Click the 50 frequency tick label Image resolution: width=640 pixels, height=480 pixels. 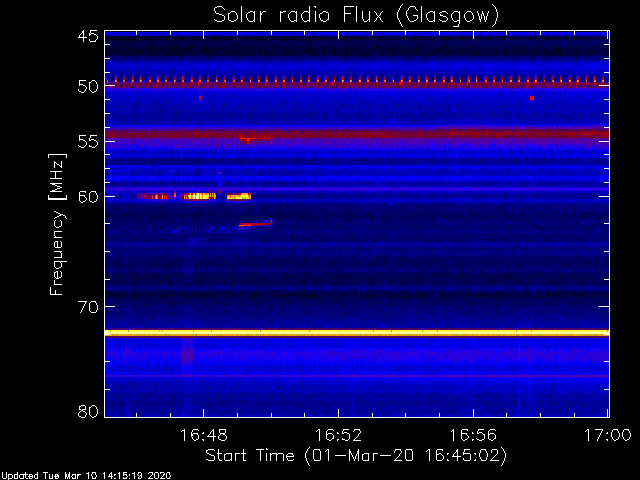(88, 87)
